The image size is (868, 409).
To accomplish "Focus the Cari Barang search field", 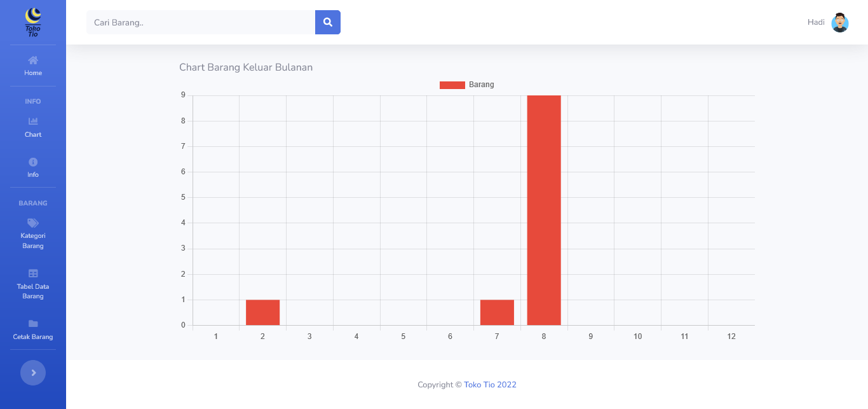I will pos(201,22).
